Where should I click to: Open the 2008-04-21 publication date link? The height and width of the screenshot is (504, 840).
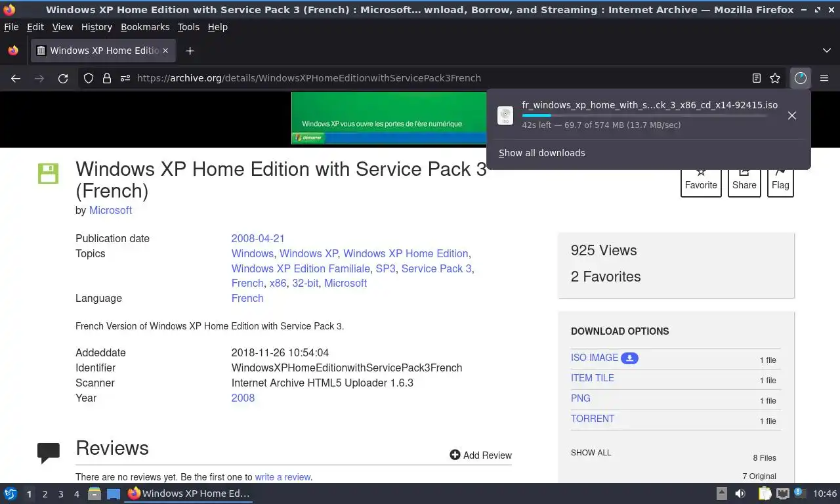pos(258,238)
